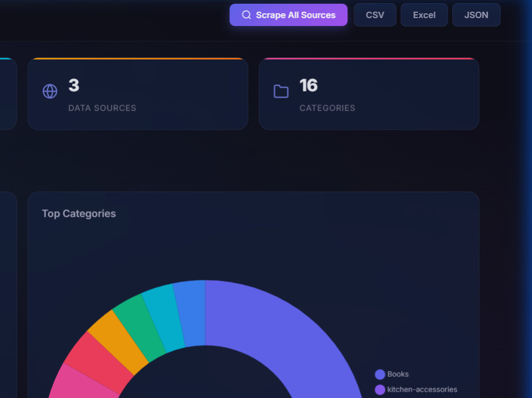This screenshot has width=532, height=398.
Task: Click the orange donut chart segment
Action: pos(118,343)
